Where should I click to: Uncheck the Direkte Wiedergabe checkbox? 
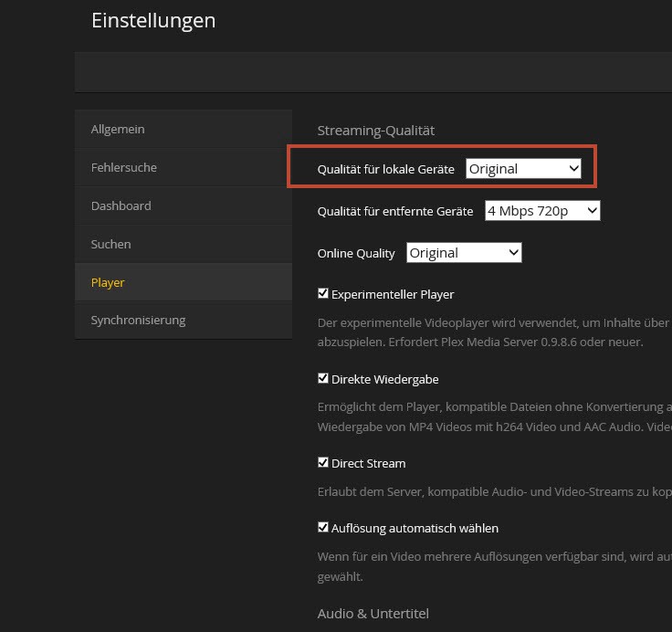click(x=323, y=378)
